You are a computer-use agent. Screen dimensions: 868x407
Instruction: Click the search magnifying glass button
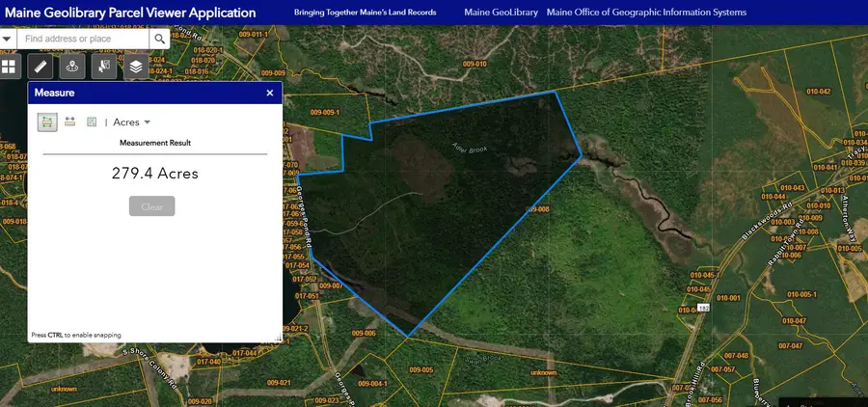pyautogui.click(x=160, y=39)
